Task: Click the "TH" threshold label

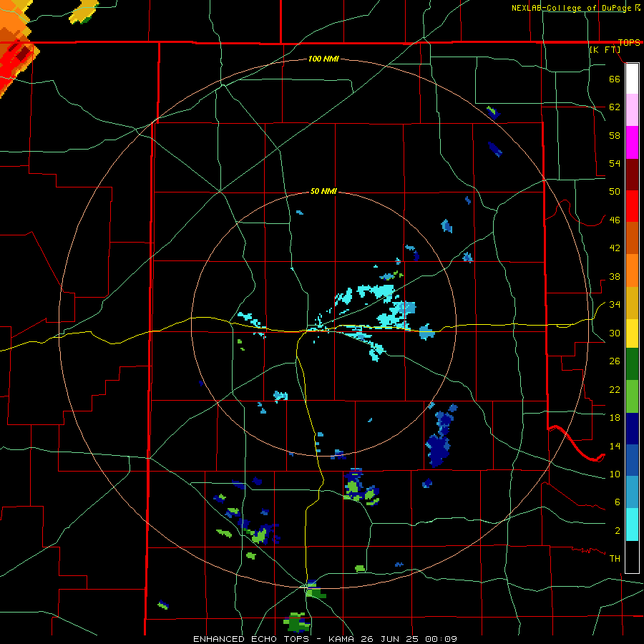Action: pyautogui.click(x=615, y=559)
